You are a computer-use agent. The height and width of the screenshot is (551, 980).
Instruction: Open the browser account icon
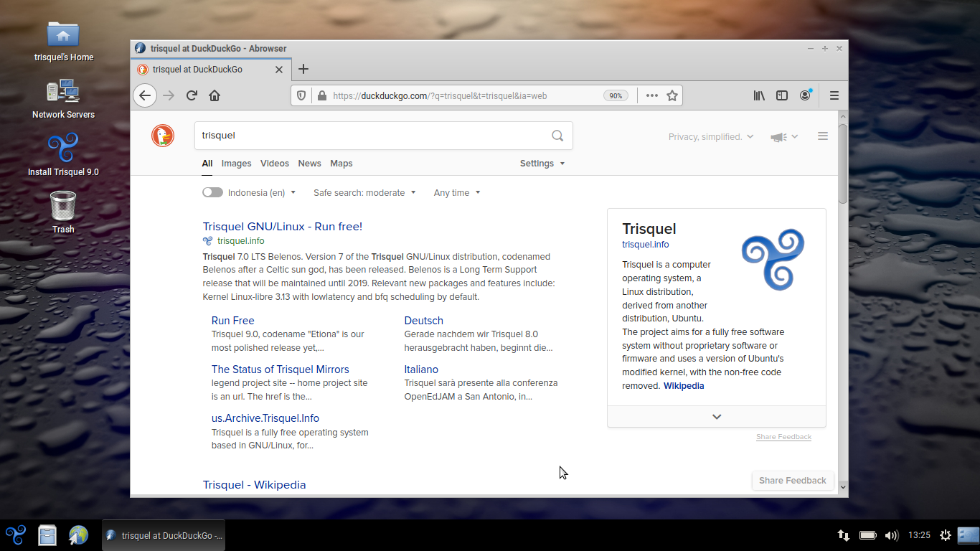pos(805,95)
